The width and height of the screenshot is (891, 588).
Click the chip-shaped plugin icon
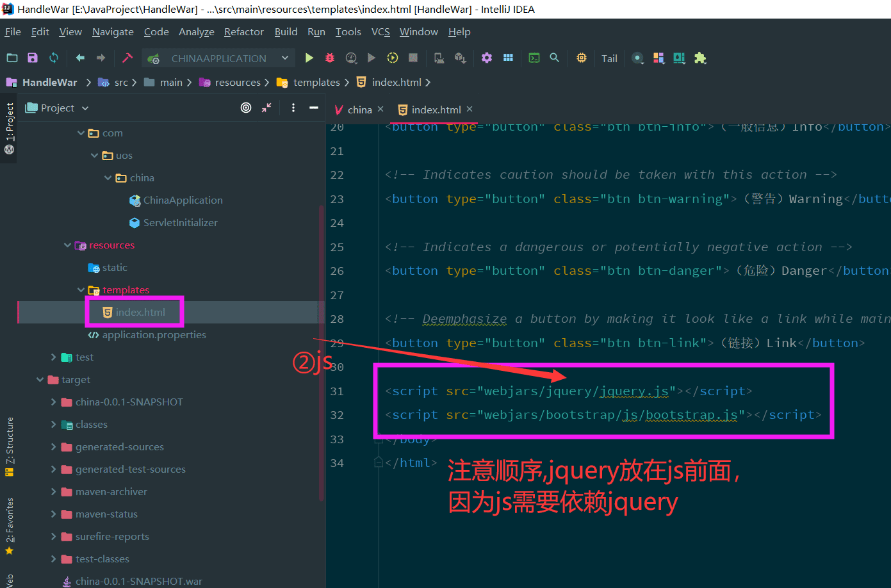[582, 58]
